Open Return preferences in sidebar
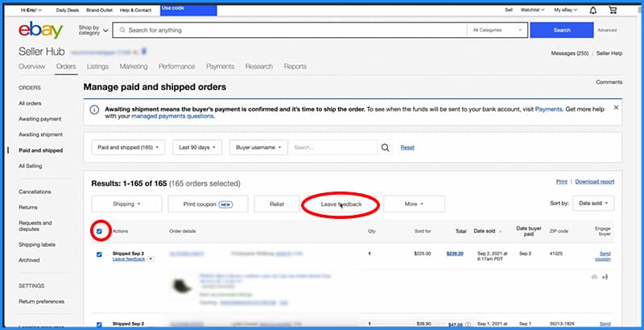The image size is (644, 330). point(42,302)
